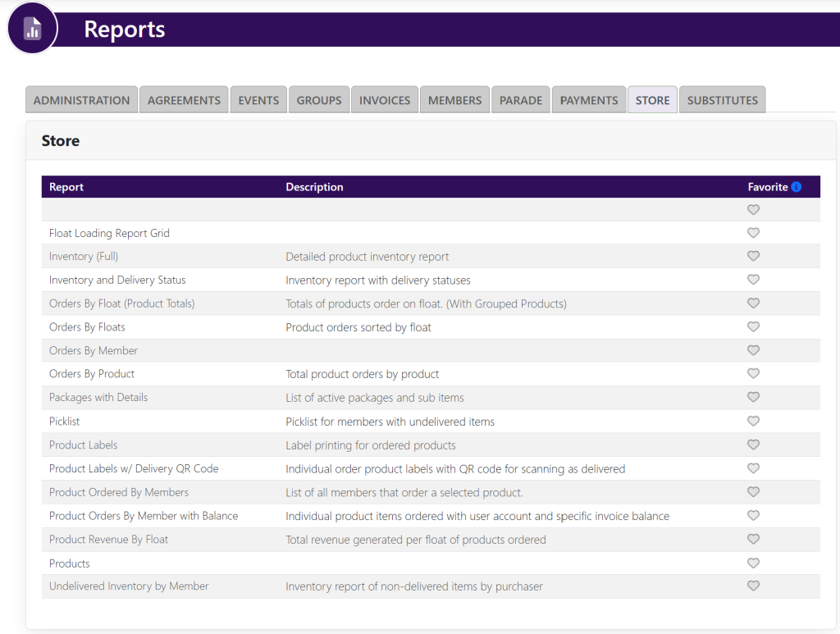
Task: Favorite Product Revenue By Float report
Action: (x=753, y=540)
